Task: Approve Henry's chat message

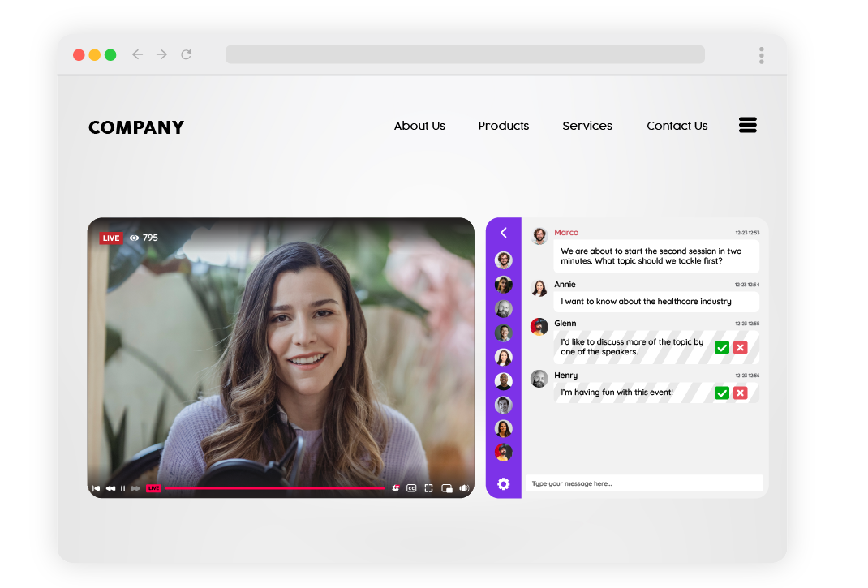Action: point(722,393)
